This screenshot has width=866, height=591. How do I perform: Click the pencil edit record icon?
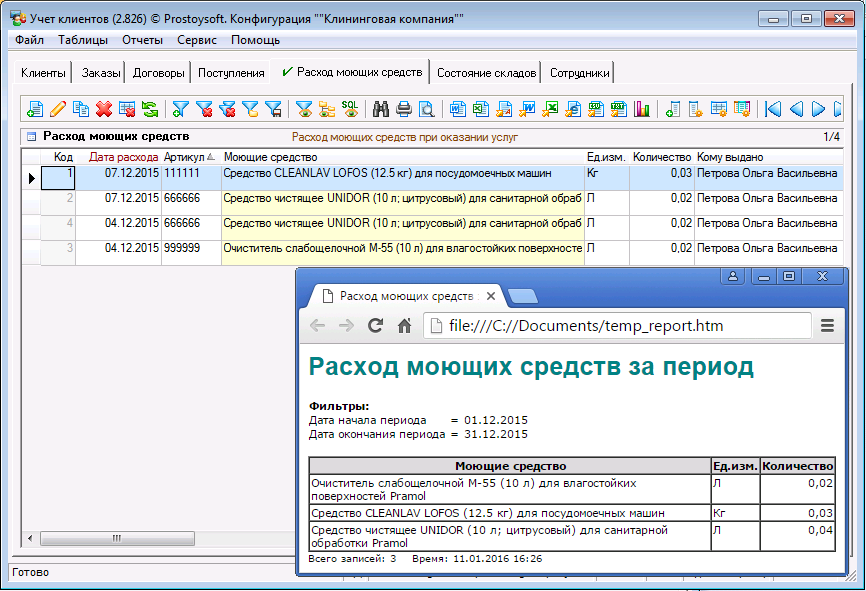58,109
